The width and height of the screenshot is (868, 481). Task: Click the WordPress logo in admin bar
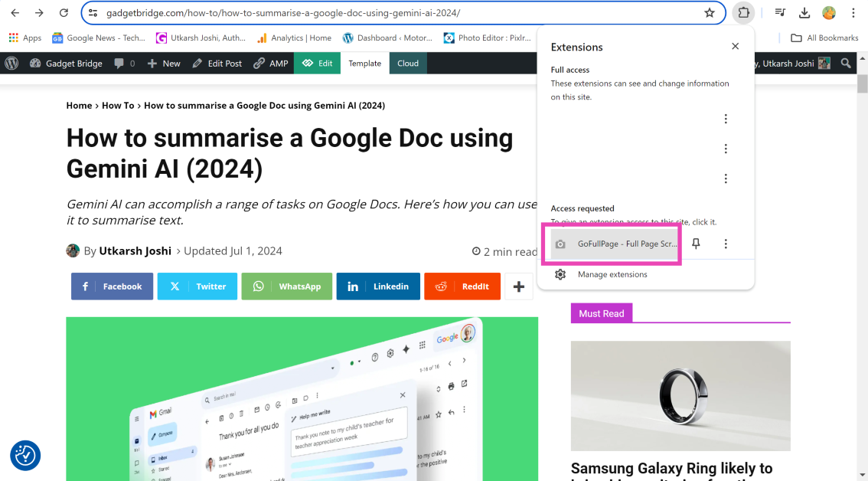[x=11, y=63]
